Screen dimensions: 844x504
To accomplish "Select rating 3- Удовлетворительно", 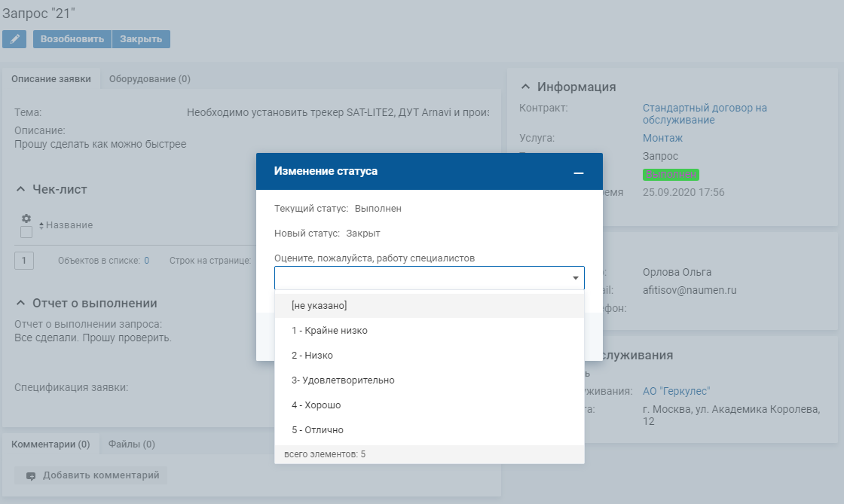I will click(430, 380).
